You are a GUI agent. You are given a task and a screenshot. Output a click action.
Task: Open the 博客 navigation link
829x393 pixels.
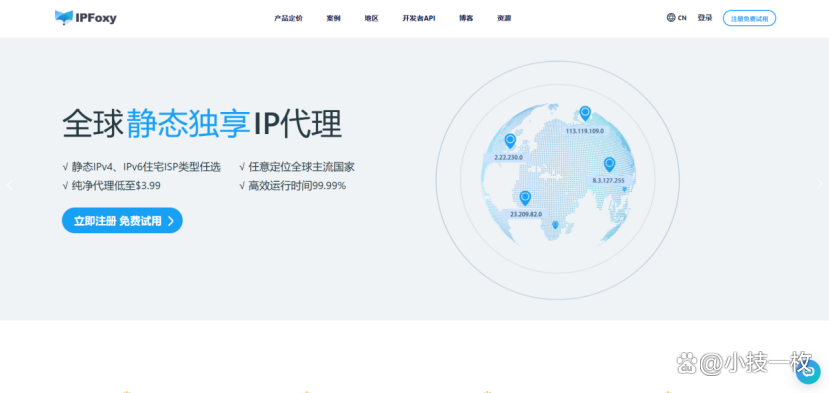[466, 18]
